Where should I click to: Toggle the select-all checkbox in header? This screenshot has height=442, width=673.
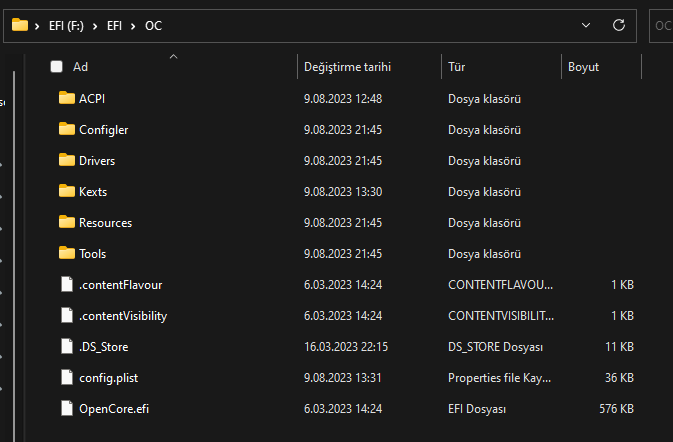point(57,67)
